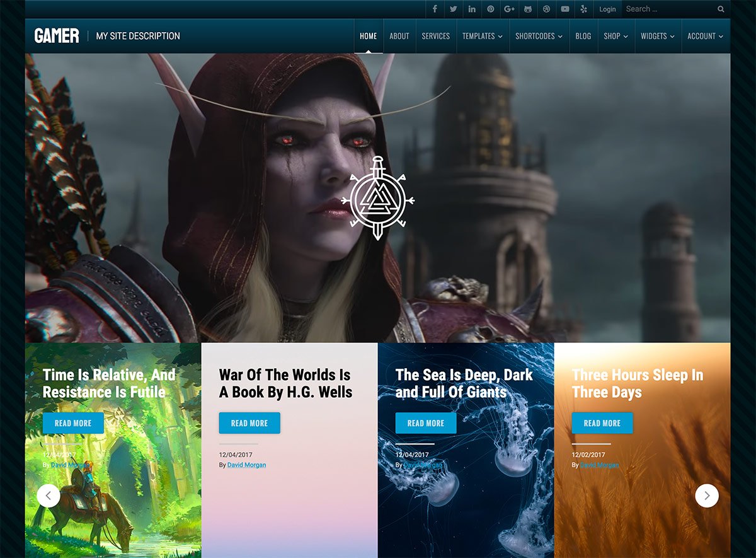Click David Morgan author link on War Of The Worlds card
756x558 pixels.
pos(246,465)
